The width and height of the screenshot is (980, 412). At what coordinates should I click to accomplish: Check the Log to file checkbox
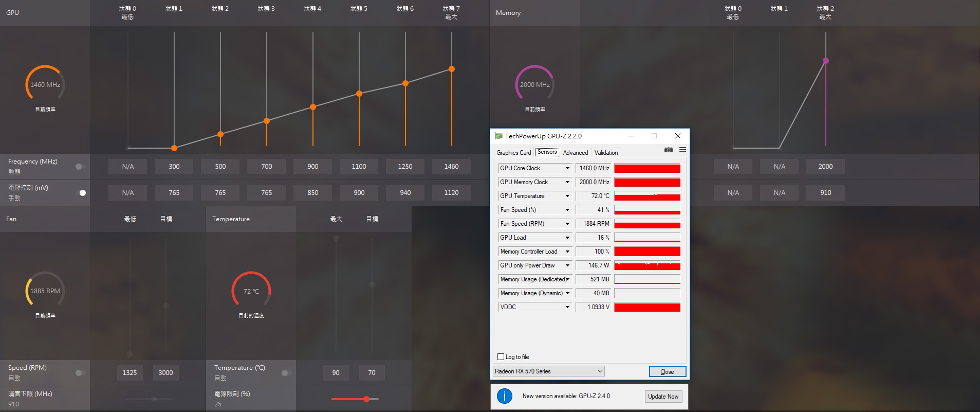tap(501, 356)
